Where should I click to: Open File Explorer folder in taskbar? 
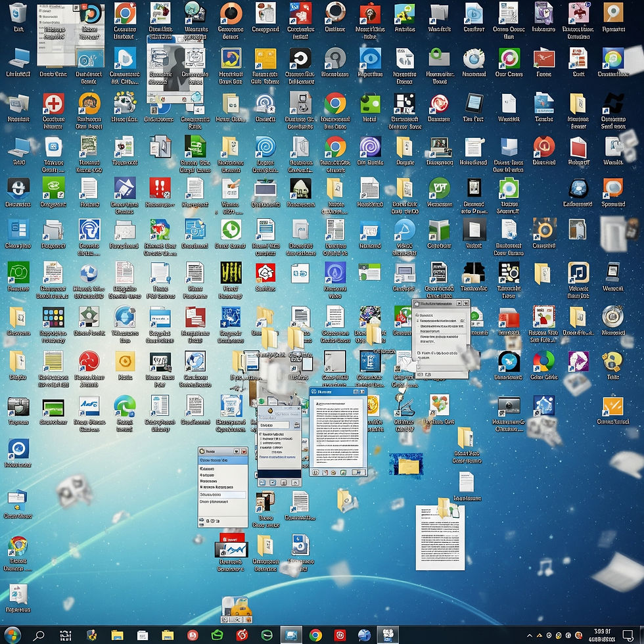click(x=117, y=635)
